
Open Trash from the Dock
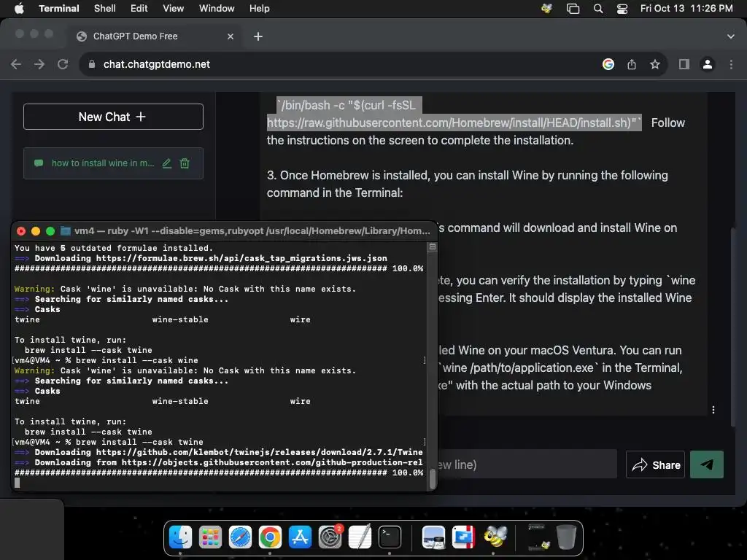566,537
